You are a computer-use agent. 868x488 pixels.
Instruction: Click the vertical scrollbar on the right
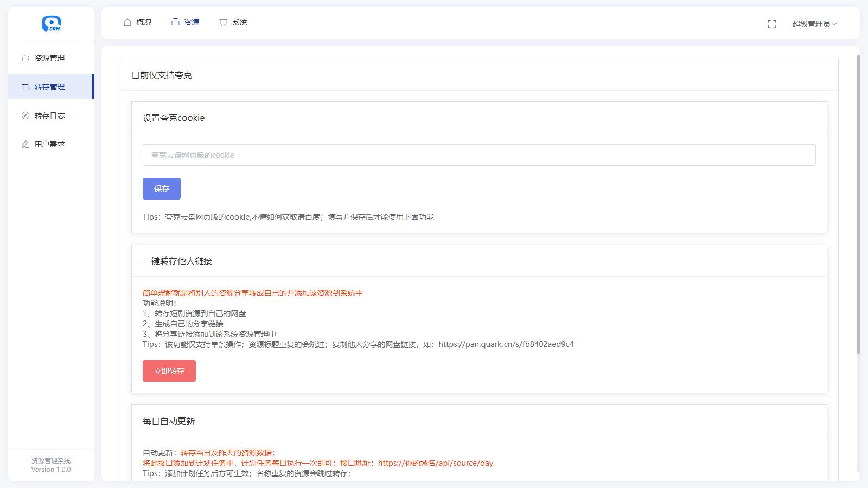click(858, 206)
